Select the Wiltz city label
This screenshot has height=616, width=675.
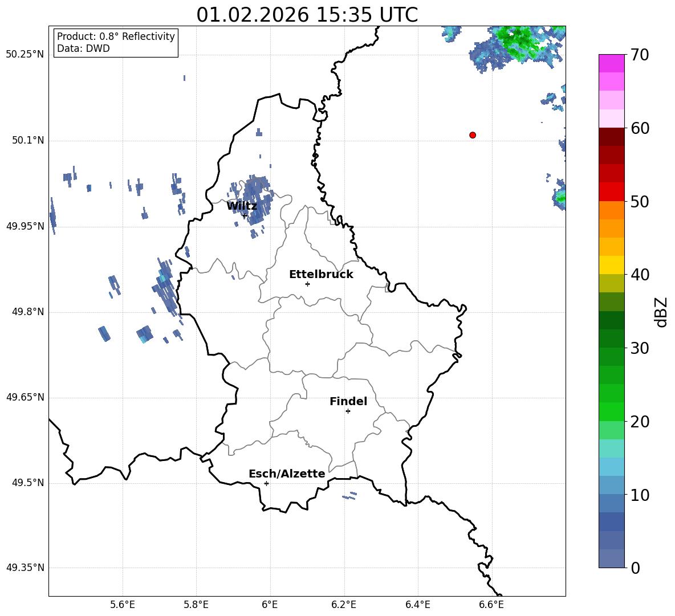242,206
